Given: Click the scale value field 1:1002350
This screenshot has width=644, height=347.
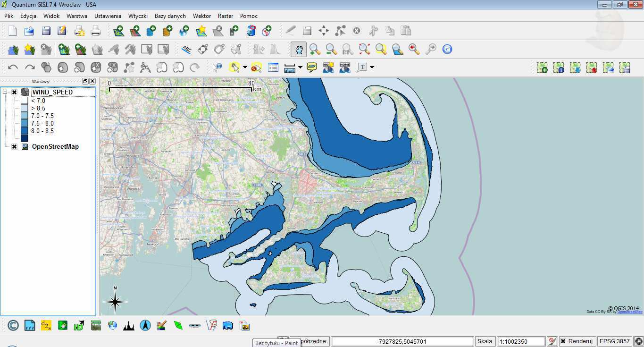Looking at the screenshot, I should (x=521, y=341).
